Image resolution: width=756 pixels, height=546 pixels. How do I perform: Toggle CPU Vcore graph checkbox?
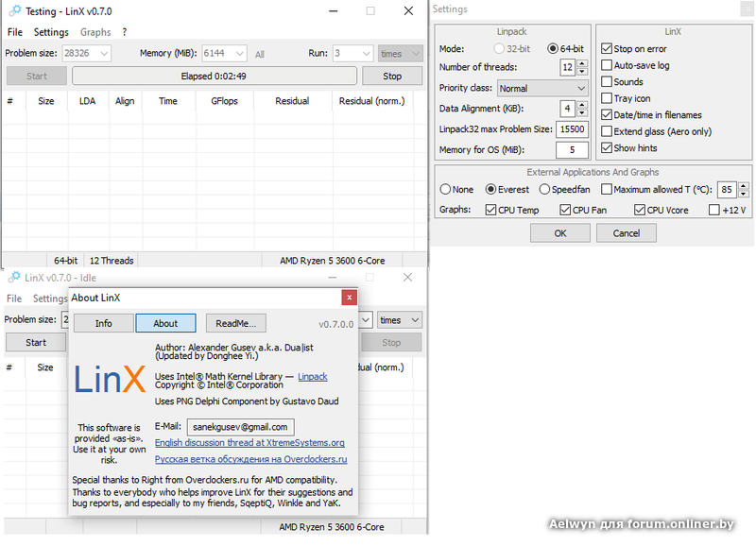[x=640, y=210]
